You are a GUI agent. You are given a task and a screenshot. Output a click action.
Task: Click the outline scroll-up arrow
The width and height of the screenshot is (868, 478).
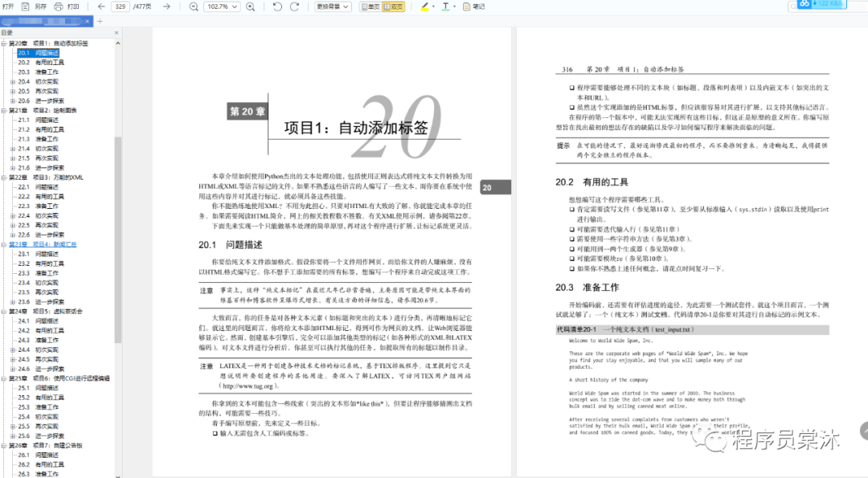[117, 43]
